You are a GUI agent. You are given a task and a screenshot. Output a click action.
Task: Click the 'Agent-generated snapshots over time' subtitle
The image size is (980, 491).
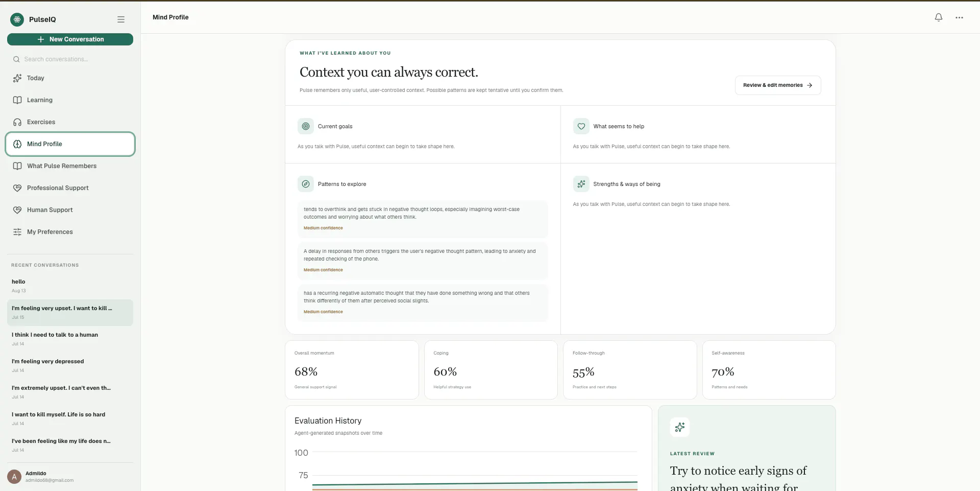[338, 433]
